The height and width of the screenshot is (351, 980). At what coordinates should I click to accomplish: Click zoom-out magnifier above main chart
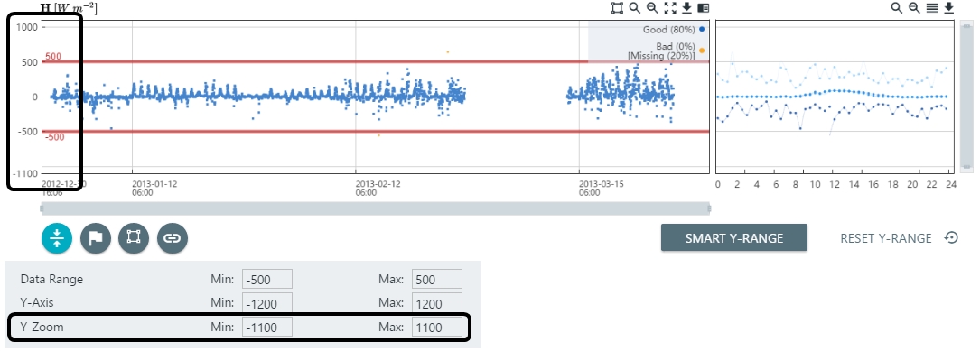point(652,8)
